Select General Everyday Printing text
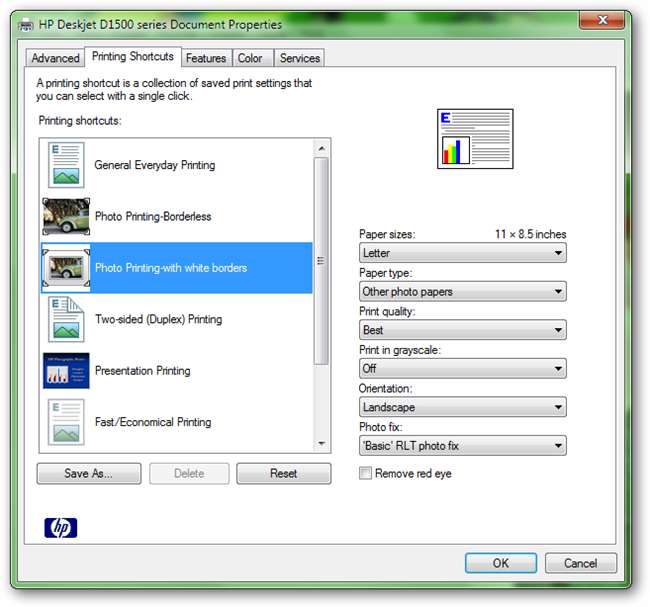The height and width of the screenshot is (607, 650). tap(155, 165)
